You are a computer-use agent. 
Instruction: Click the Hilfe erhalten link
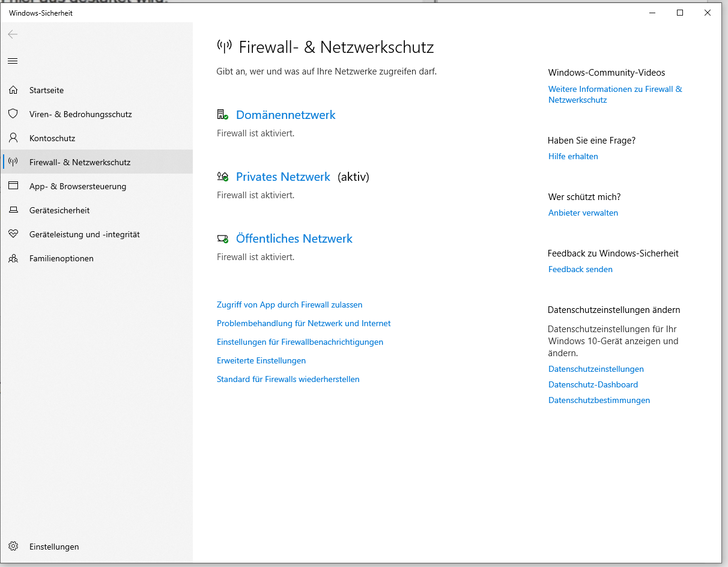[x=573, y=156]
